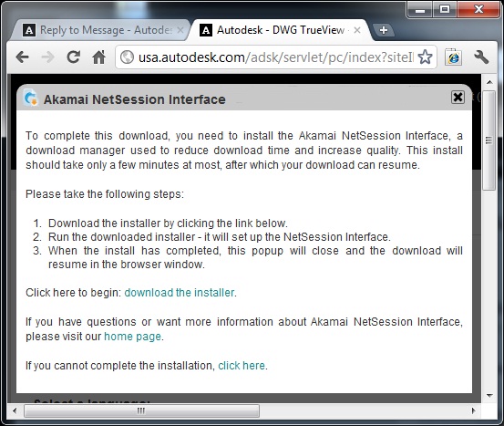Open the IE Tab extension icon

pyautogui.click(x=453, y=57)
